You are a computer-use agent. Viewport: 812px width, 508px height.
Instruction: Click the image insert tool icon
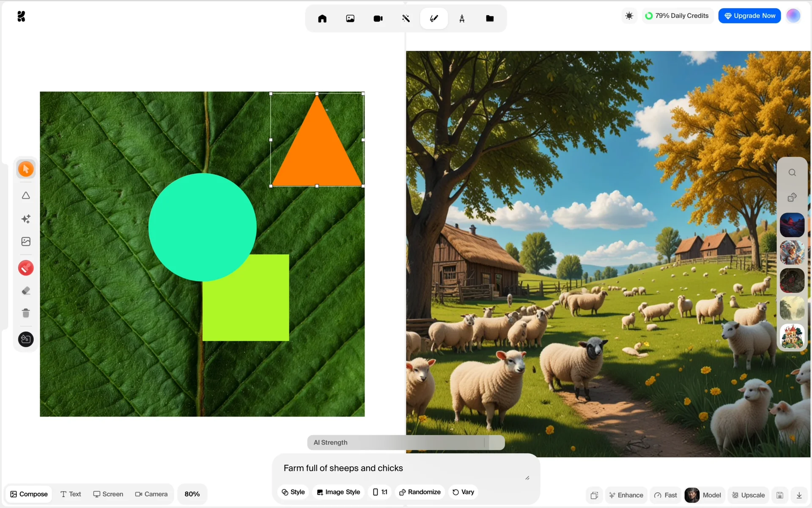tap(26, 242)
